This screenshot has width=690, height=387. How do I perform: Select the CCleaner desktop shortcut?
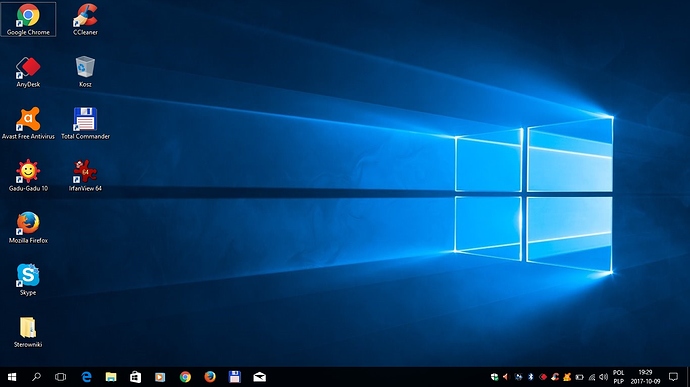click(x=85, y=19)
